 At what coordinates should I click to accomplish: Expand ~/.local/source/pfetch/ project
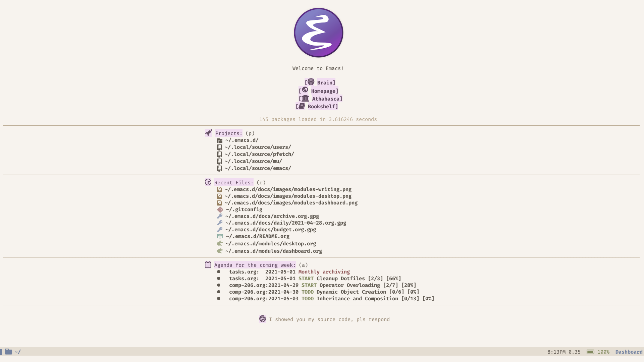pos(259,154)
